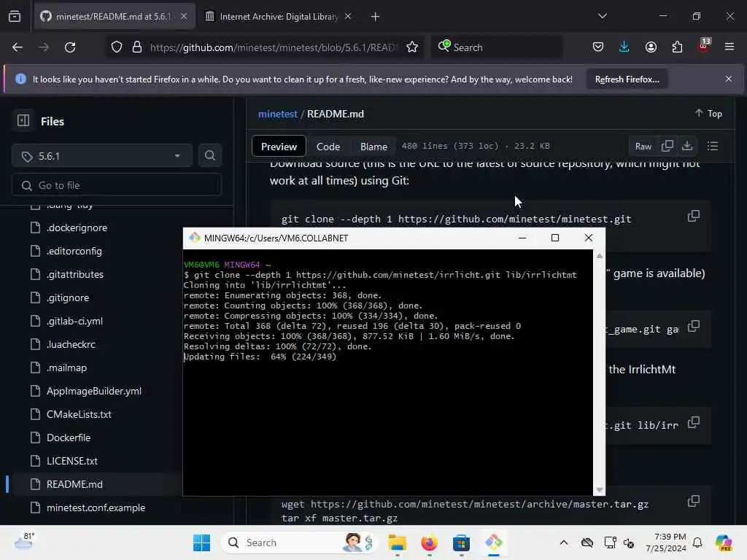The height and width of the screenshot is (560, 747).
Task: Open CMakeLists.txt in the file tree
Action: [79, 414]
